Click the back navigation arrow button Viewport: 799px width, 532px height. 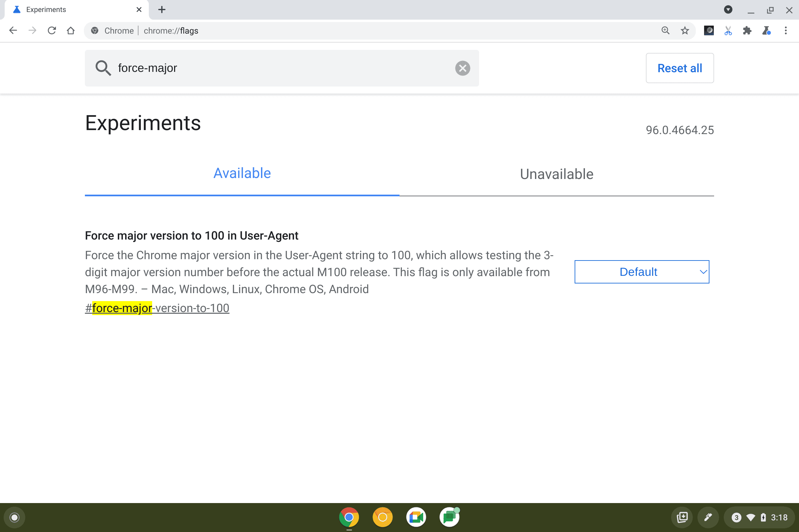click(13, 30)
